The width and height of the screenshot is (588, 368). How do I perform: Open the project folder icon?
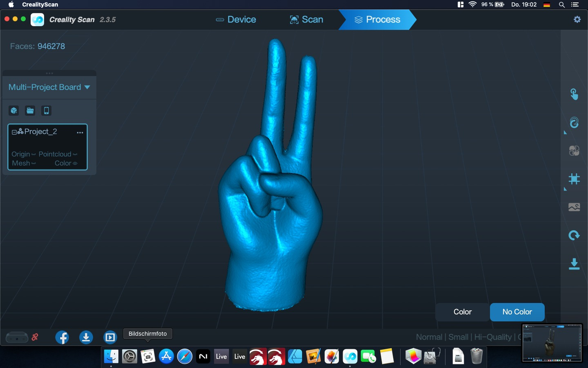pyautogui.click(x=30, y=110)
